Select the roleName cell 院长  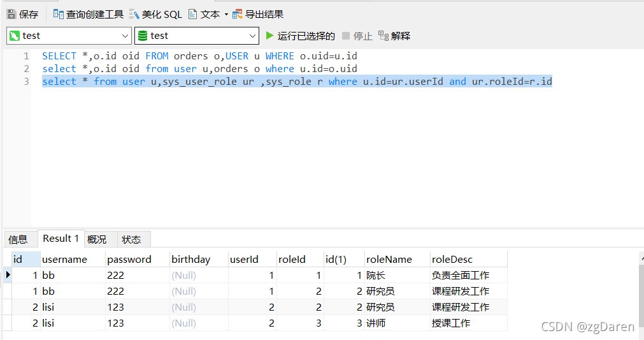pyautogui.click(x=397, y=276)
